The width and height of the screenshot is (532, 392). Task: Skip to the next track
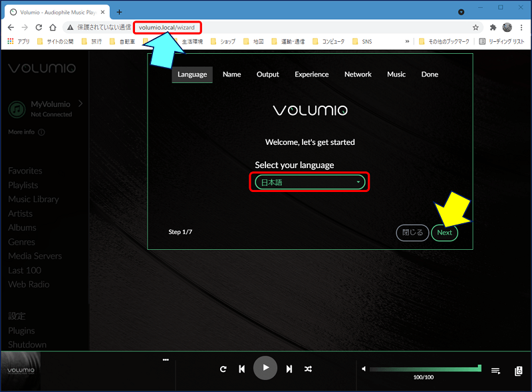click(x=289, y=369)
